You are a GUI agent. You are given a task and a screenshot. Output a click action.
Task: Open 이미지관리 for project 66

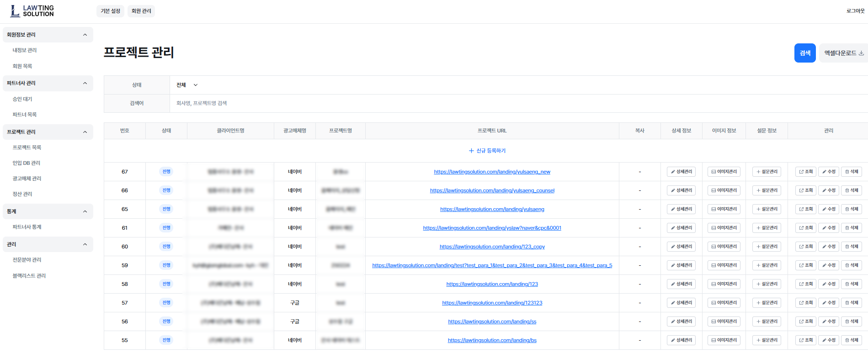(724, 190)
